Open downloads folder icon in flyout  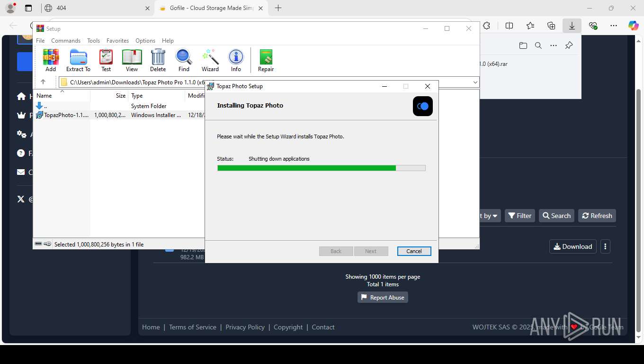point(523,45)
